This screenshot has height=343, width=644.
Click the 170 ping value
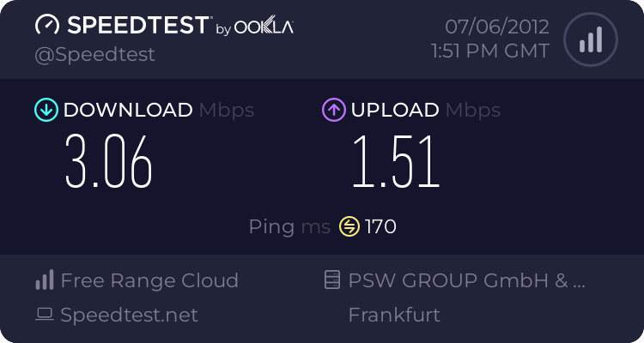380,227
